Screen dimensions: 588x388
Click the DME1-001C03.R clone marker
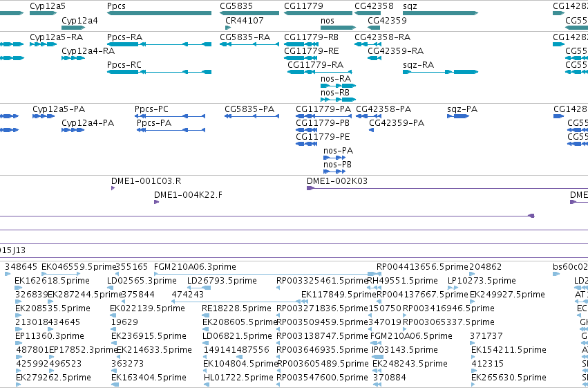pyautogui.click(x=113, y=188)
